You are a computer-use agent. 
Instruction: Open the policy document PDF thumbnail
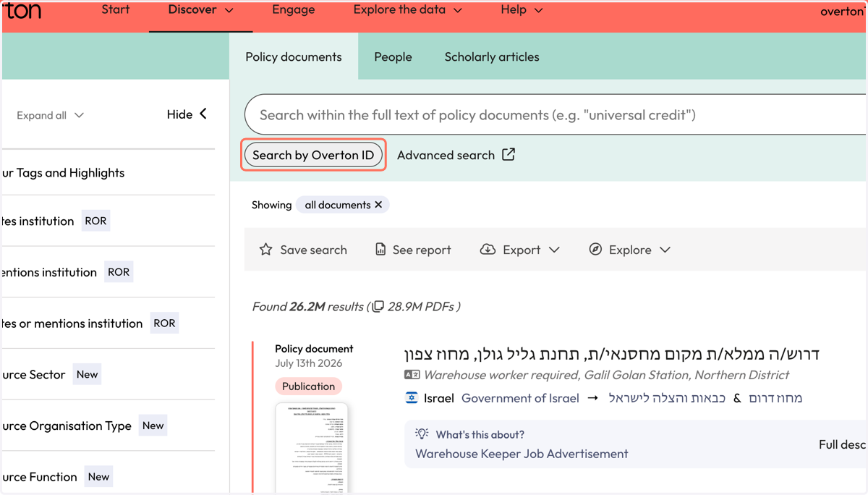click(x=312, y=449)
